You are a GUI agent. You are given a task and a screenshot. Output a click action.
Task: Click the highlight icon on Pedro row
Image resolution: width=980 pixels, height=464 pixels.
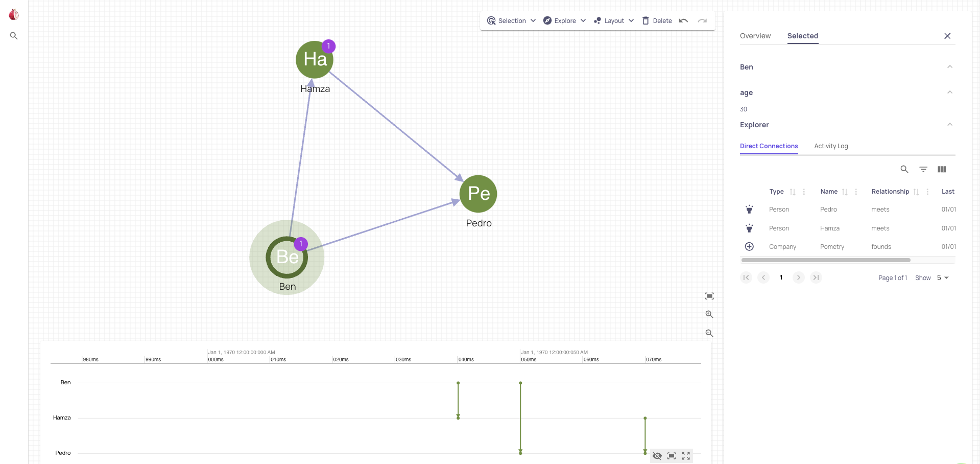749,210
